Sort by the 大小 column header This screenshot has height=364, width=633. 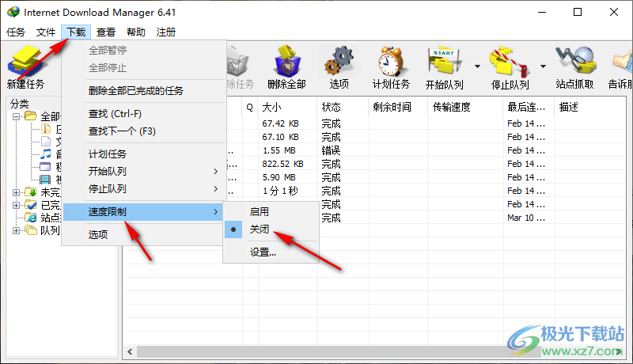pos(287,107)
